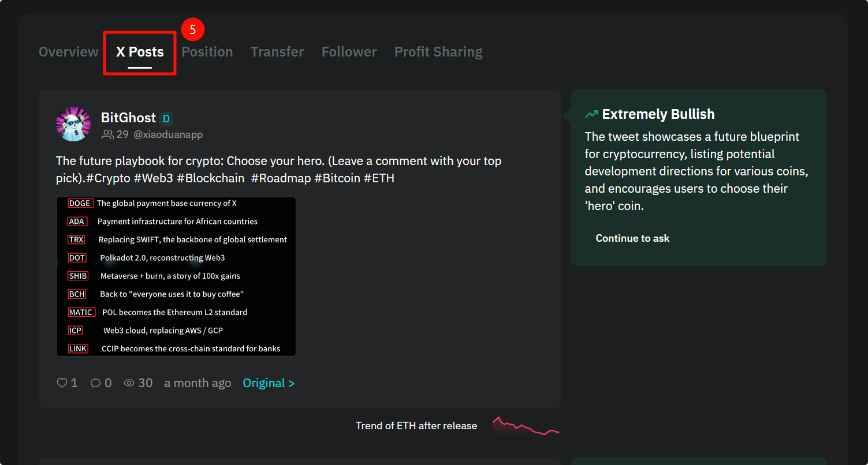
Task: Click the 'Extremely Bullish' heading
Action: pyautogui.click(x=658, y=114)
